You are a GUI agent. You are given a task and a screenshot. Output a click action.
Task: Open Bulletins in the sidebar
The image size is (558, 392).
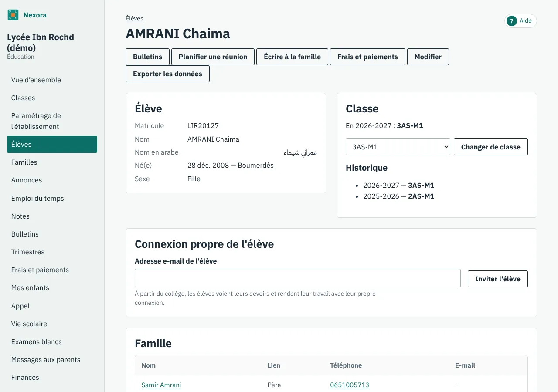(x=52, y=234)
